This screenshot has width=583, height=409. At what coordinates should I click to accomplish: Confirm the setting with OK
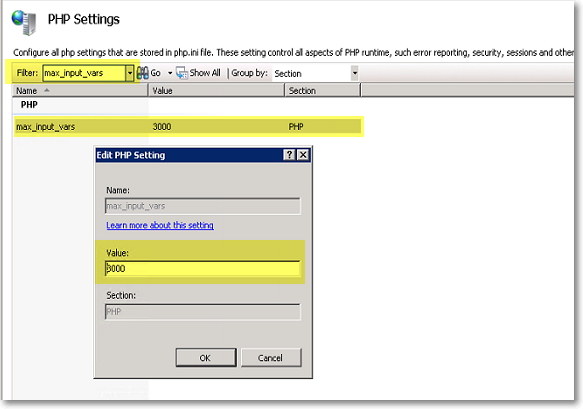coord(206,358)
